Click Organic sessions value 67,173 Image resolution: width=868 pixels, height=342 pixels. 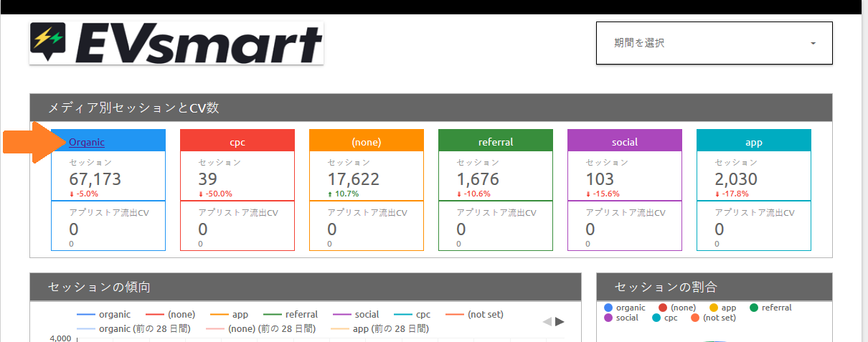95,179
